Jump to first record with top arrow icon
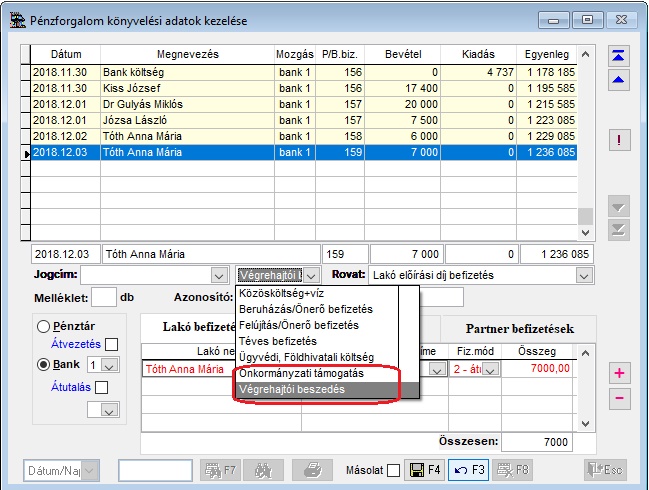The height and width of the screenshot is (490, 649). point(619,56)
